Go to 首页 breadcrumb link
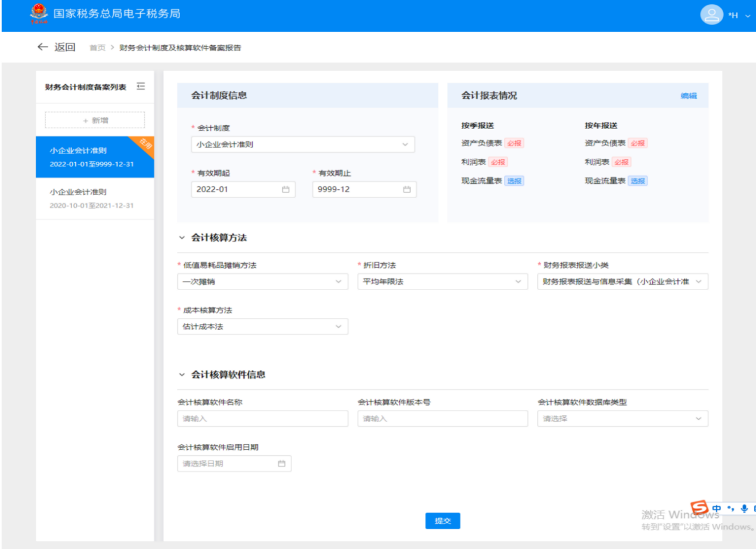Image resolution: width=756 pixels, height=549 pixels. click(97, 48)
